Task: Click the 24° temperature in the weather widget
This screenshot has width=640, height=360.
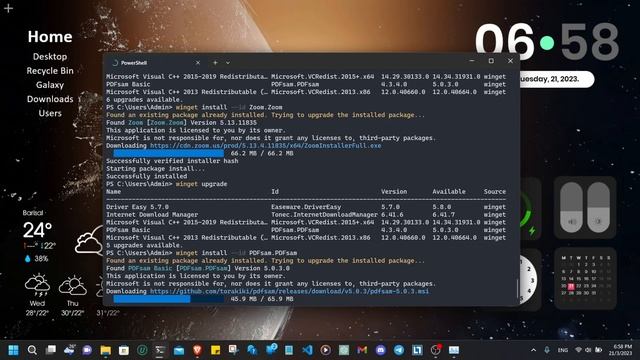Action: [x=37, y=230]
